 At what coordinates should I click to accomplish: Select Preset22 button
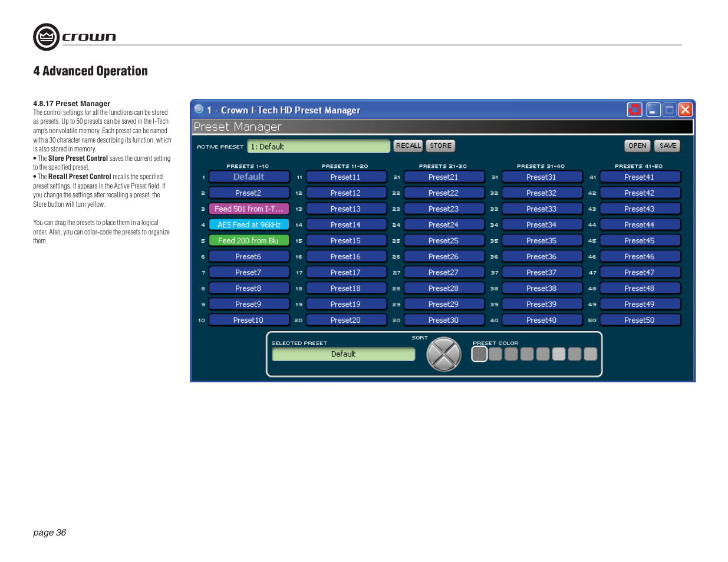[x=444, y=193]
